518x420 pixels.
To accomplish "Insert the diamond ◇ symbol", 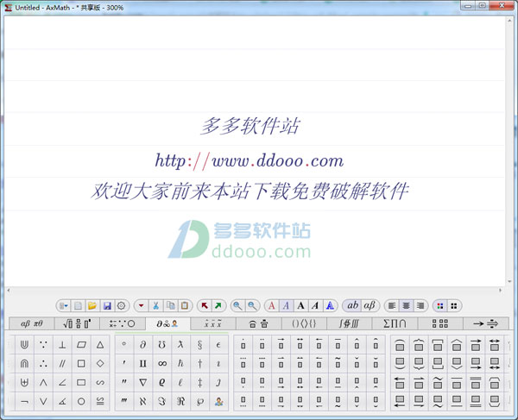I will pyautogui.click(x=100, y=364).
